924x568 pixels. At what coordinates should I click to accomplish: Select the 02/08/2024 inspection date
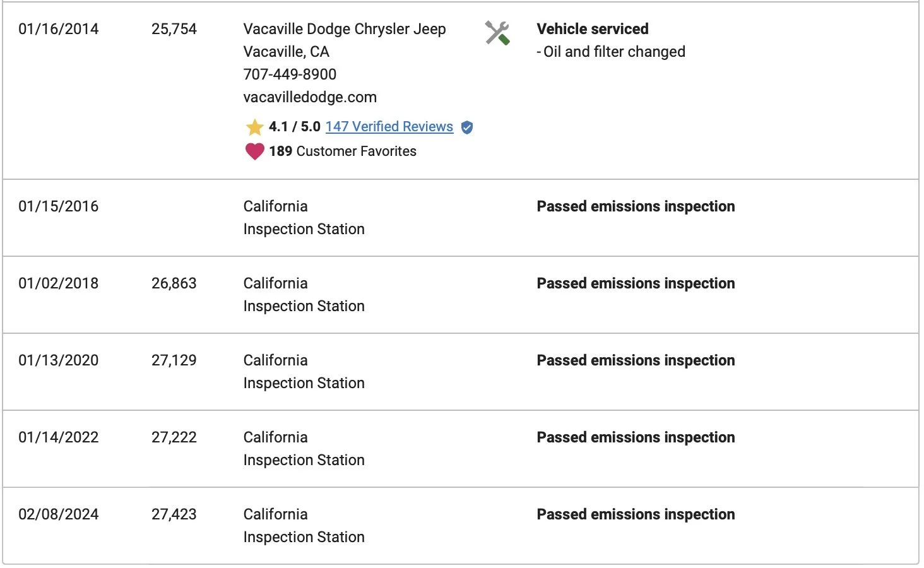coord(59,514)
